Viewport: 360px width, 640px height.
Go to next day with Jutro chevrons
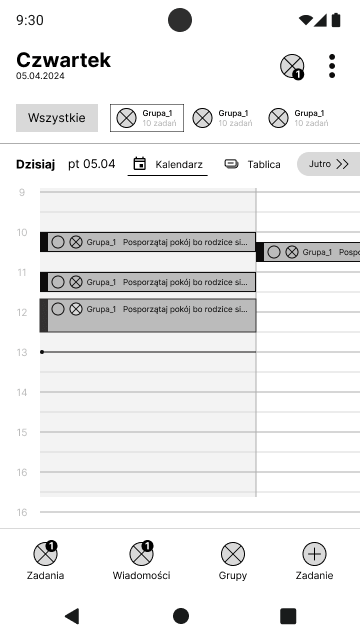point(329,164)
